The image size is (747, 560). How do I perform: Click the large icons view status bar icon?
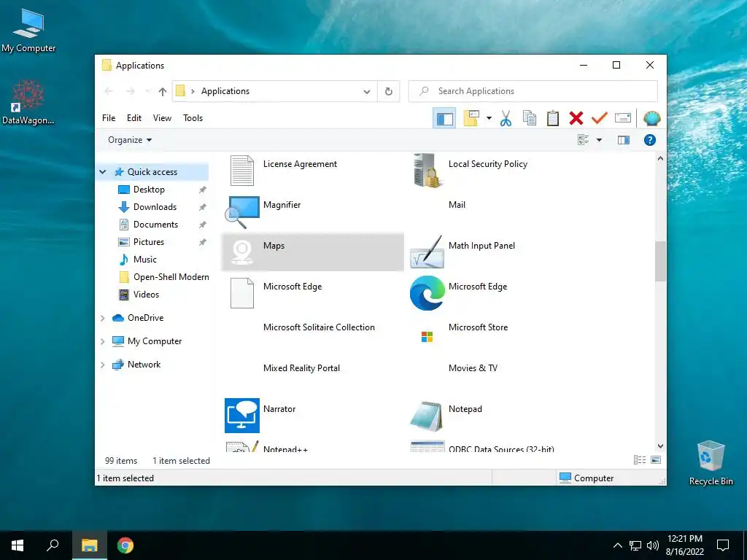[656, 459]
